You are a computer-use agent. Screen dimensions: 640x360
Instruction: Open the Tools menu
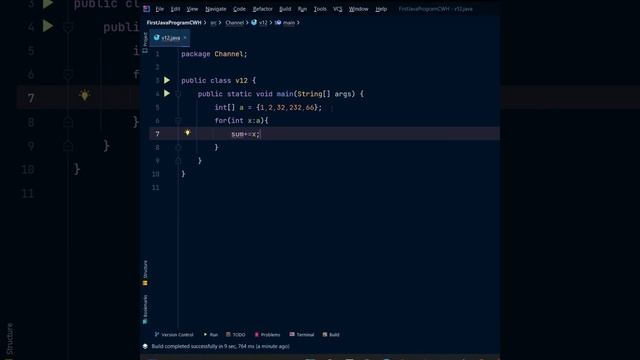(x=320, y=9)
